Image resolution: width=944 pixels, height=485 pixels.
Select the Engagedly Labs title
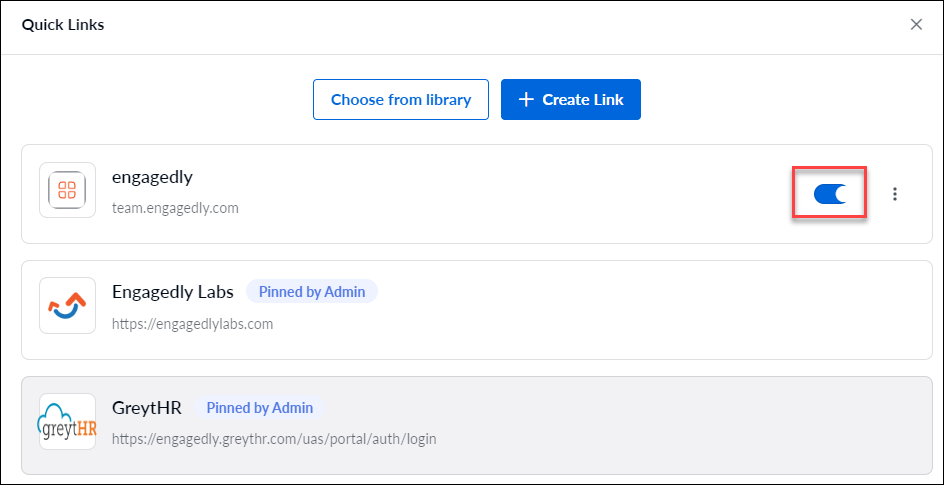173,292
